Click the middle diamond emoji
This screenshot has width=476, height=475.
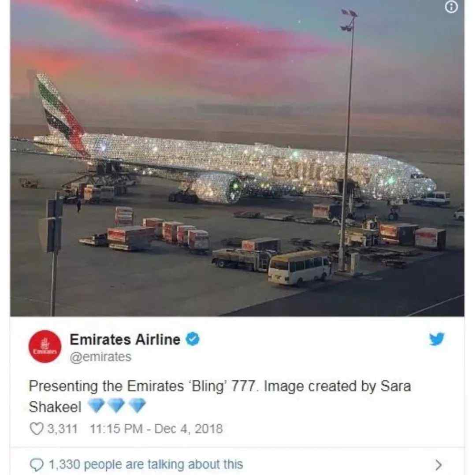(x=116, y=406)
